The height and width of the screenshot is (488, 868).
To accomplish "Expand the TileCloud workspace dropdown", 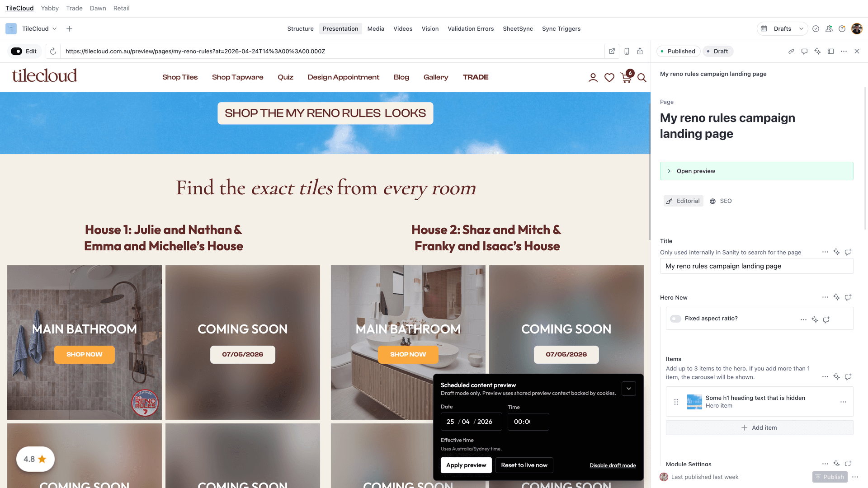I will 39,28.
